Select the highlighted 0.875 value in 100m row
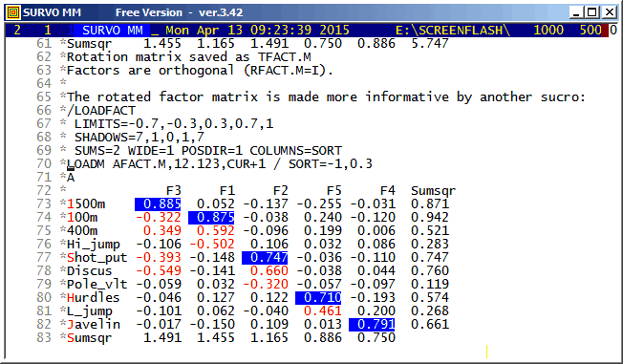 coord(211,218)
